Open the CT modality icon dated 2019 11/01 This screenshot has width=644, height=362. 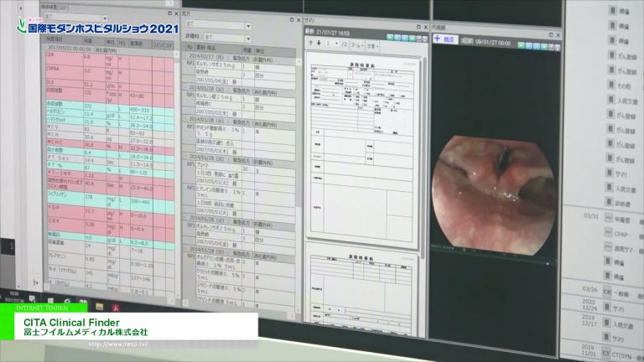606,353
